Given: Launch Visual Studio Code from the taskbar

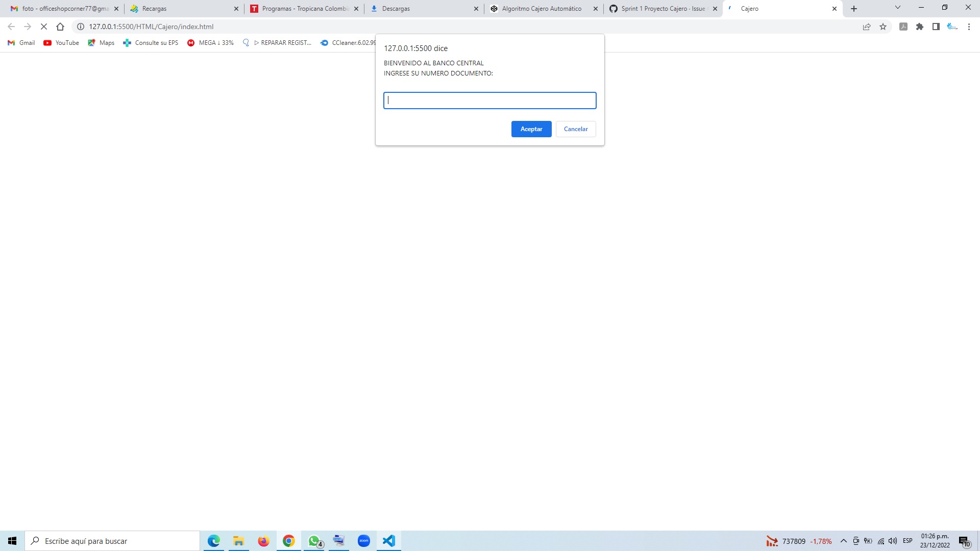Looking at the screenshot, I should (x=388, y=541).
